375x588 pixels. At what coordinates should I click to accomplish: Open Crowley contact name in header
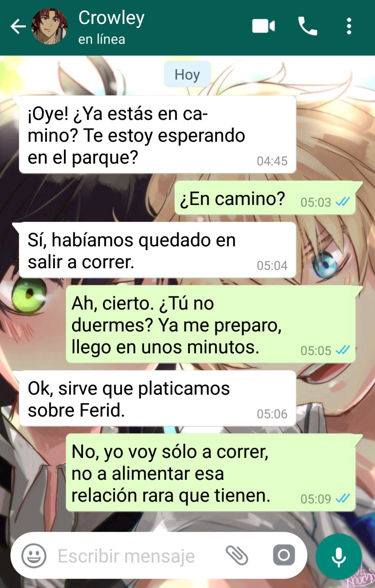111,18
